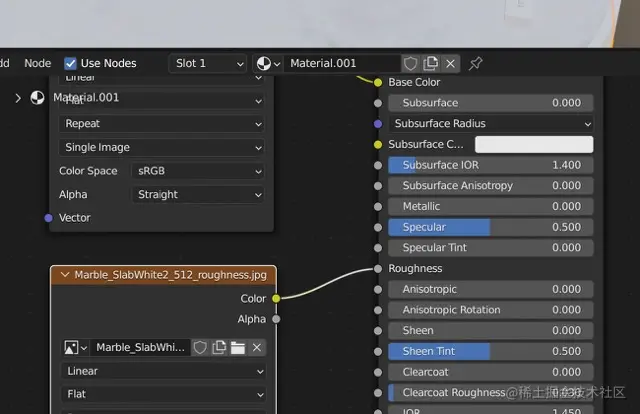Viewport: 640px width, 414px height.
Task: Click the Subsurface Radius input socket
Action: tap(378, 124)
